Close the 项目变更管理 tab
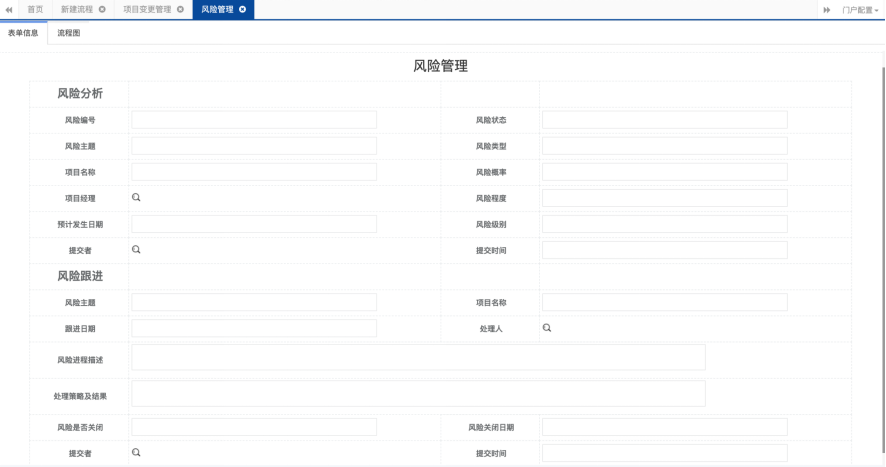 (180, 9)
